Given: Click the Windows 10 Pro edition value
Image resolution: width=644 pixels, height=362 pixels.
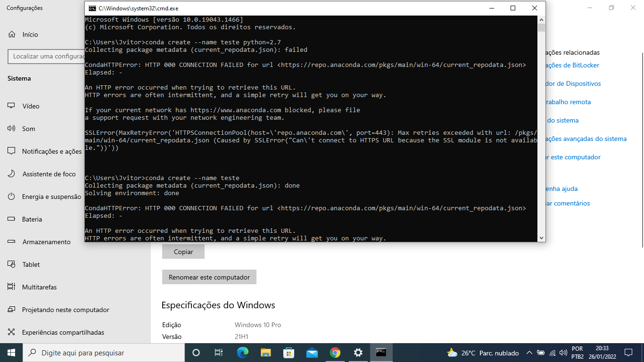Looking at the screenshot, I should click(x=258, y=325).
